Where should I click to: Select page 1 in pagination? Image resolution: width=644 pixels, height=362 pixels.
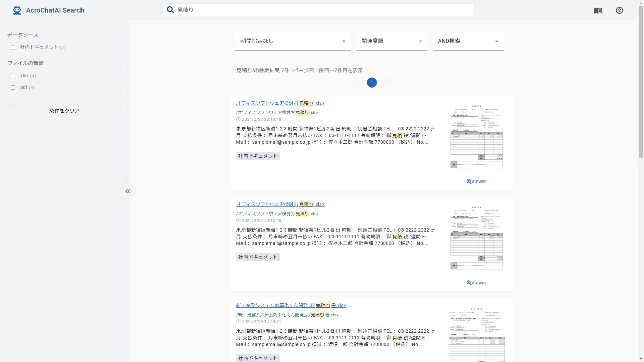click(372, 83)
